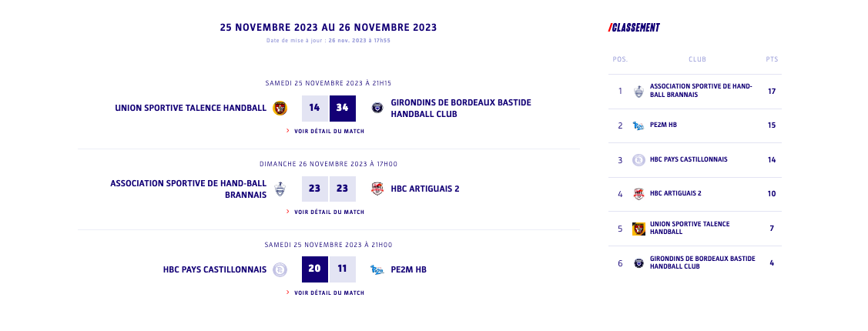868x331 pixels.
Task: Click HBC Pays Castillonnais logo in match row
Action: [280, 269]
